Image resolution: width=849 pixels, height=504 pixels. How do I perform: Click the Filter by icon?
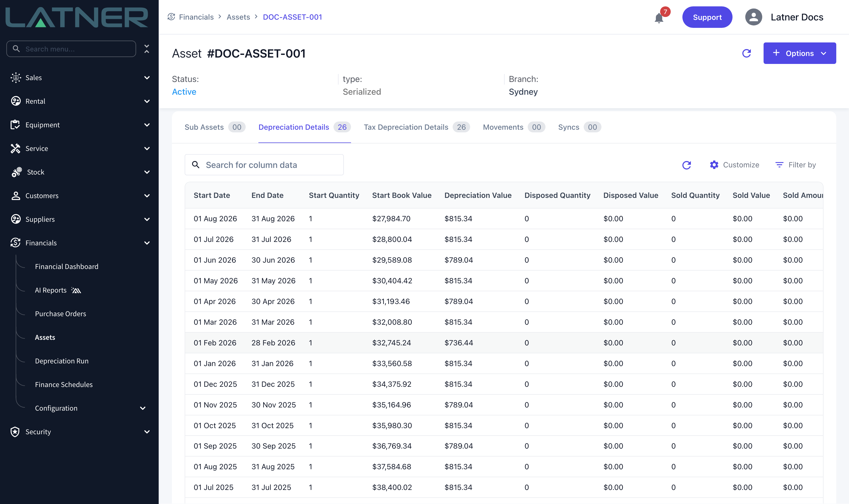[779, 165]
